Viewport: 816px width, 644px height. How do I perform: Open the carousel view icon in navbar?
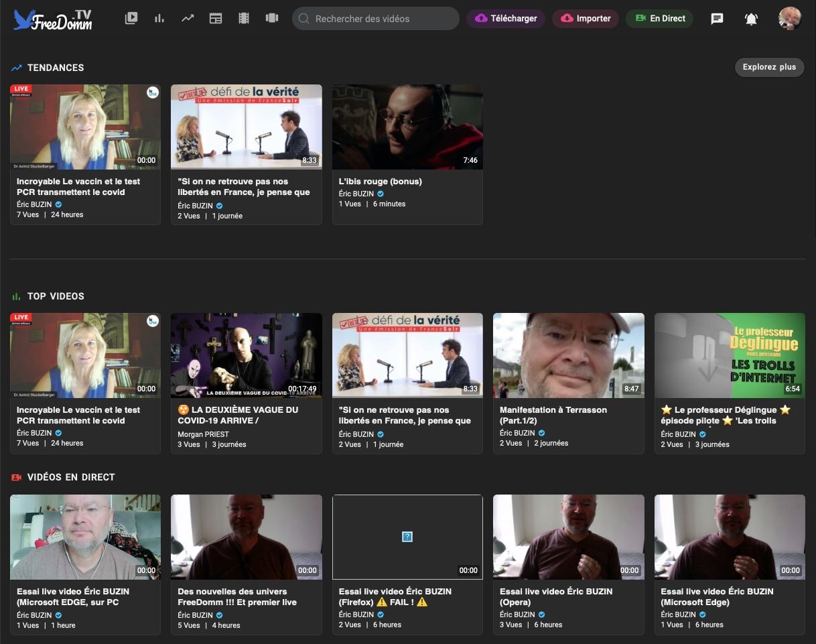[x=272, y=18]
